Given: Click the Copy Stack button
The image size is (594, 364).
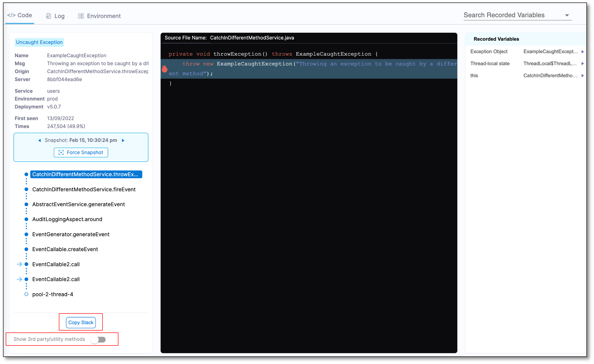Looking at the screenshot, I should point(81,323).
